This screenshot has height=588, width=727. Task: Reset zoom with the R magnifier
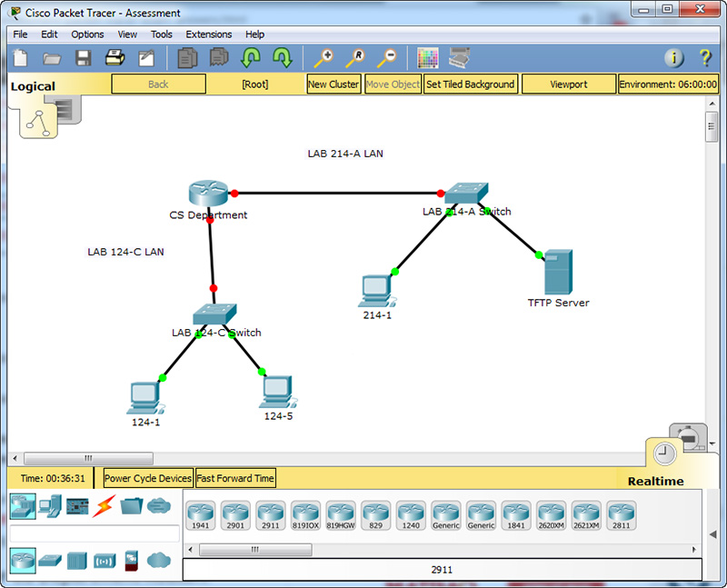point(355,58)
